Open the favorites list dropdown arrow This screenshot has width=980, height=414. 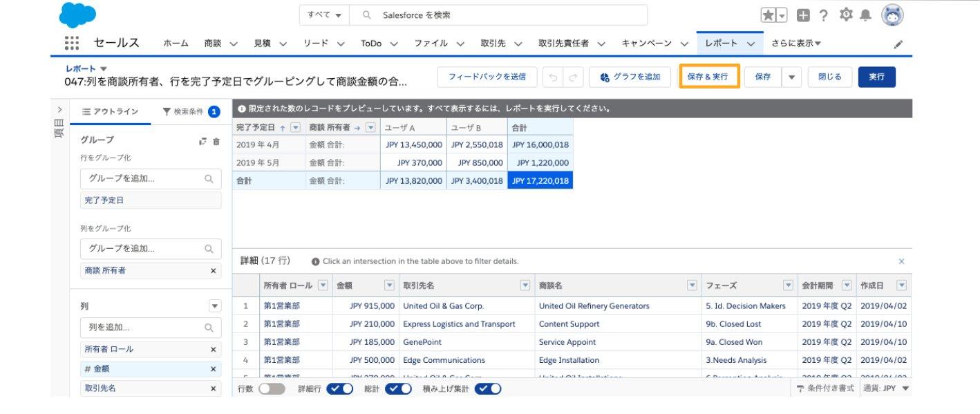coord(782,15)
